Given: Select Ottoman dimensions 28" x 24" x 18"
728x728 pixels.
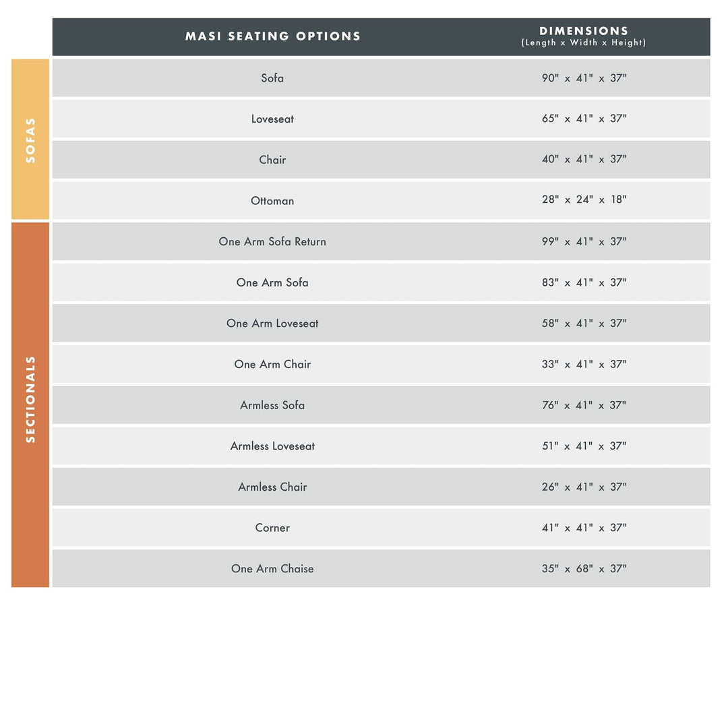Looking at the screenshot, I should 584,200.
